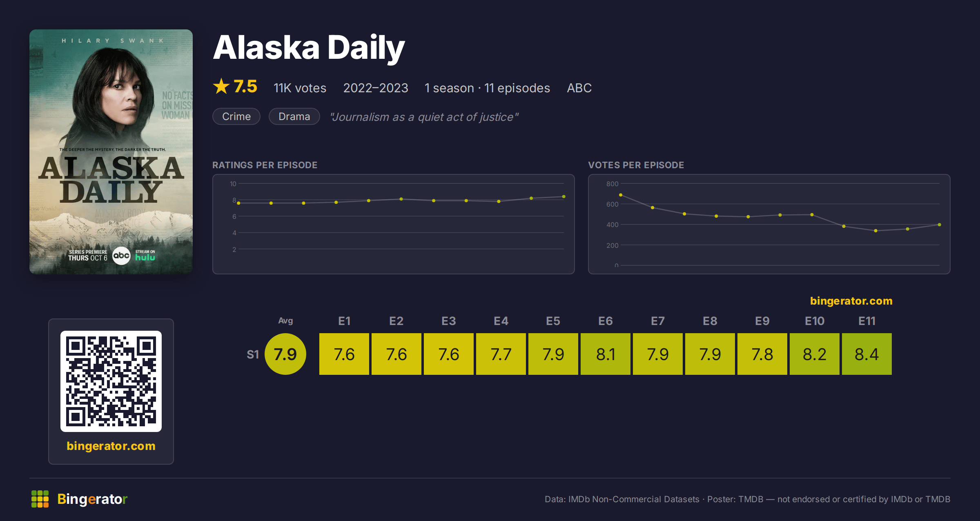Click the E1 rating tile 7.6
This screenshot has width=980, height=521.
pos(344,354)
